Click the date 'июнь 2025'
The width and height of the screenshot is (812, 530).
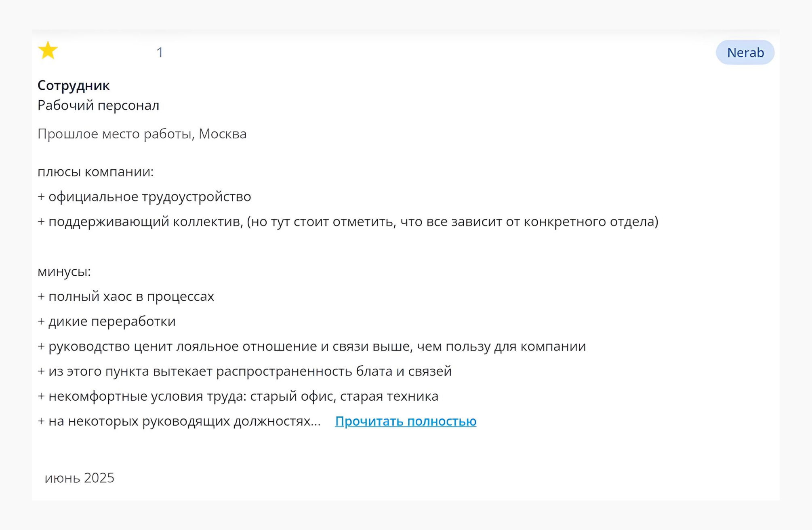click(80, 478)
